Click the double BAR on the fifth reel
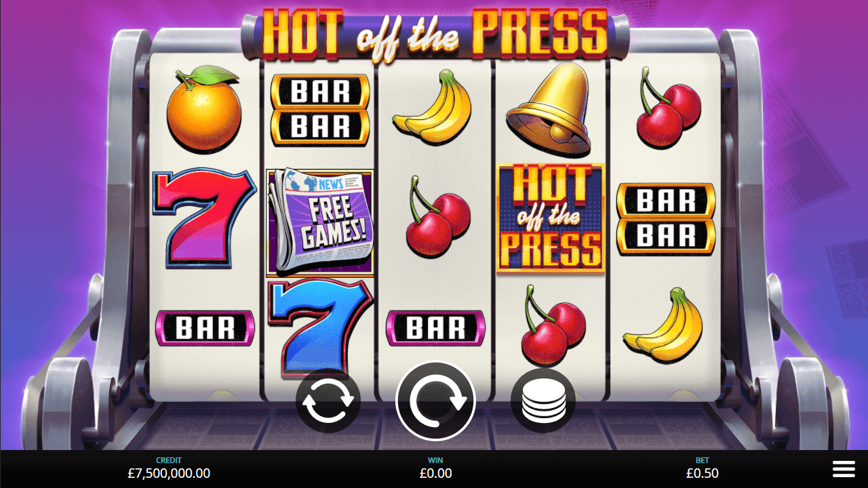The width and height of the screenshot is (868, 488). click(666, 218)
